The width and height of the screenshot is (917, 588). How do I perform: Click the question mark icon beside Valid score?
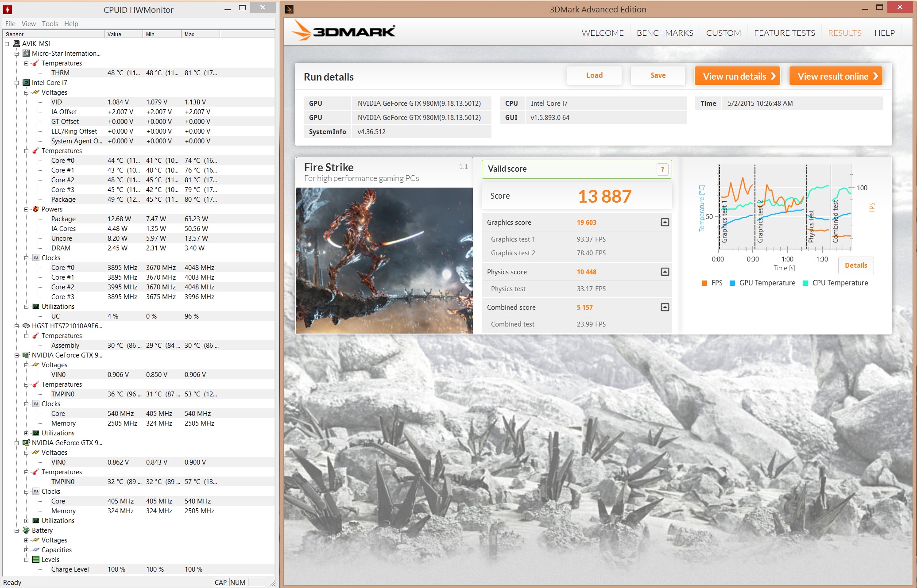tap(662, 169)
